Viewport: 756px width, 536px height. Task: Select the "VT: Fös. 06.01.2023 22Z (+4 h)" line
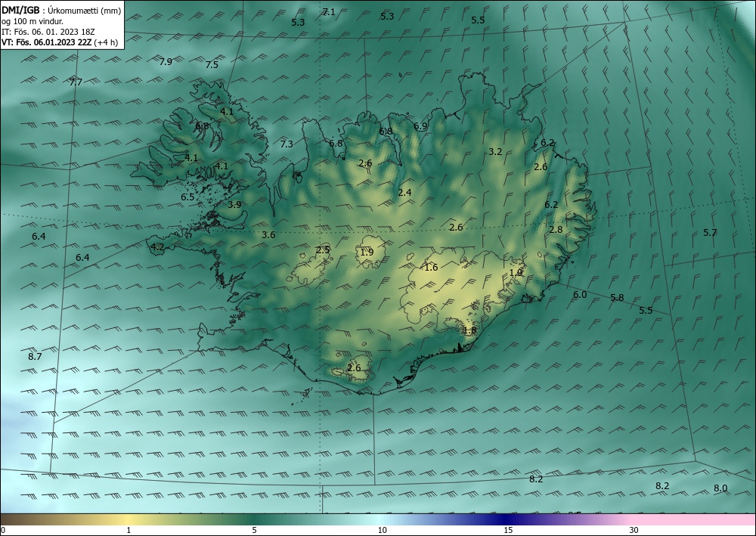pos(59,42)
